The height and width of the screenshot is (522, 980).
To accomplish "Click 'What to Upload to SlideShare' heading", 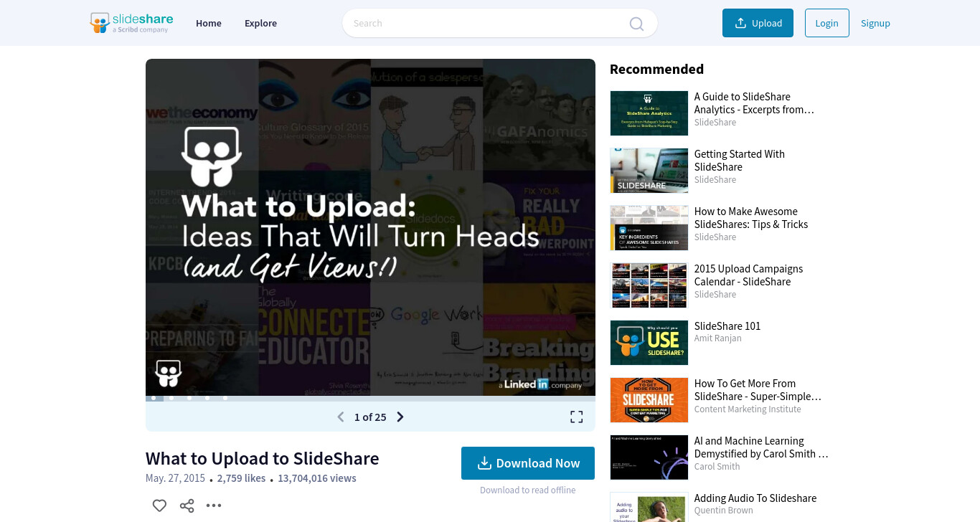I will (x=263, y=458).
